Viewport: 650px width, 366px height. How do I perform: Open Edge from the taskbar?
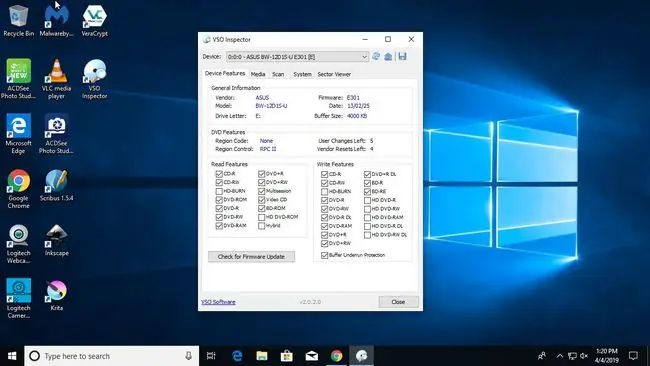(237, 356)
